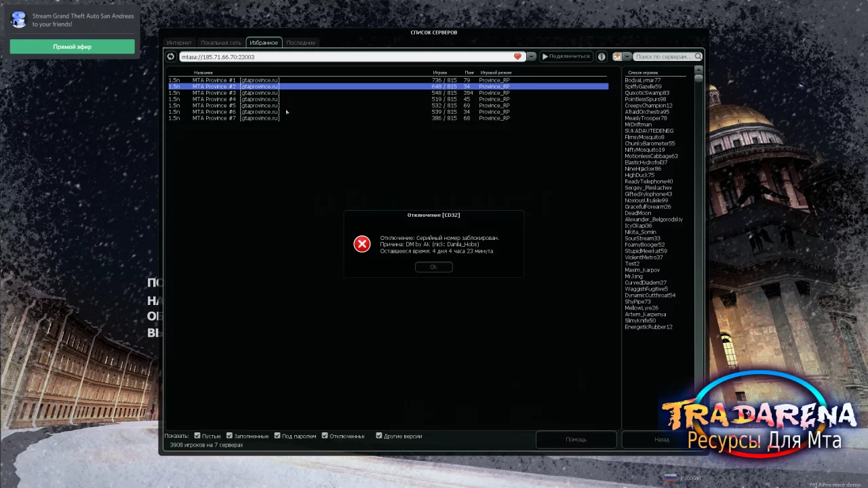Screen dimensions: 868x488
Task: Toggle the Другие версии checkbox
Action: (379, 436)
